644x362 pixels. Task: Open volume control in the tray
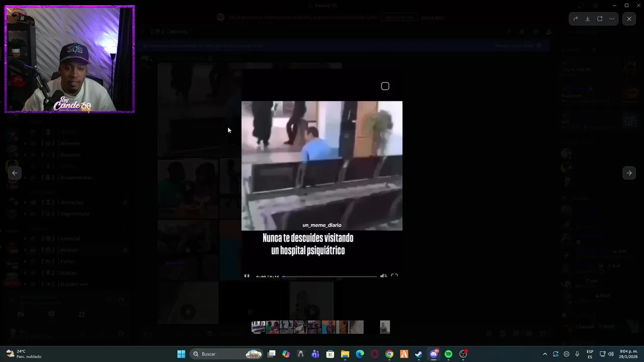pyautogui.click(x=611, y=354)
